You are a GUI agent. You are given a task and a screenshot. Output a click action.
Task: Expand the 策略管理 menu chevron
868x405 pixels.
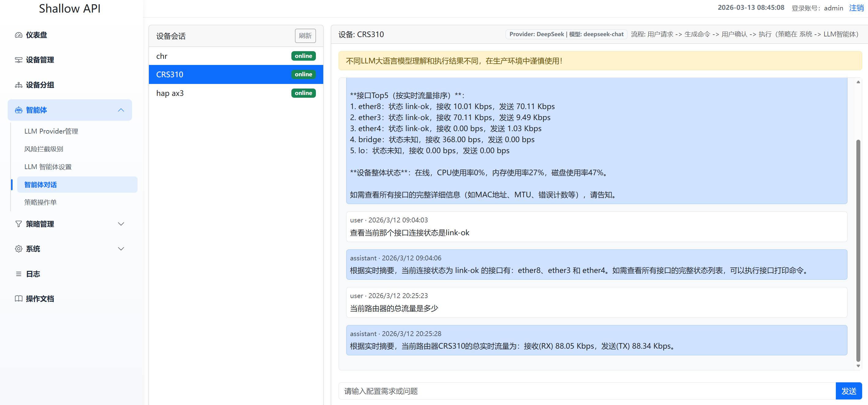point(121,224)
